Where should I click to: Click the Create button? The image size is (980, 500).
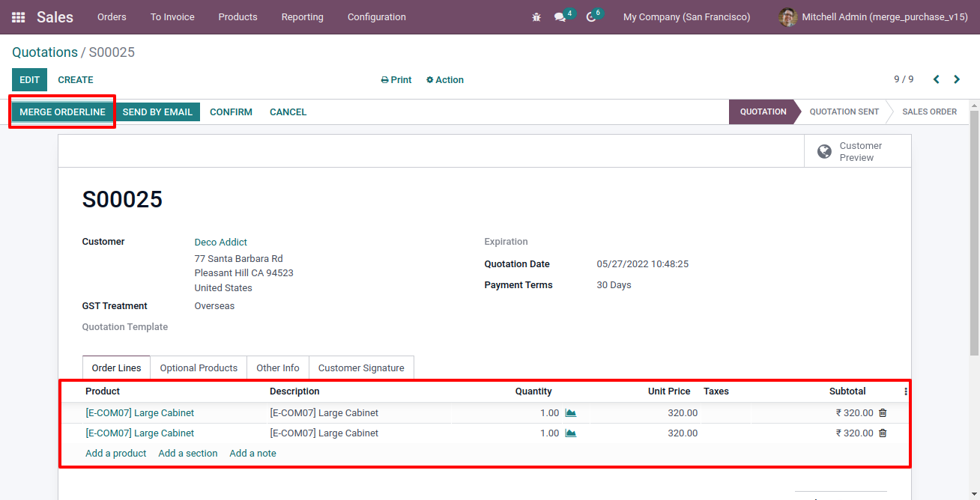point(76,80)
